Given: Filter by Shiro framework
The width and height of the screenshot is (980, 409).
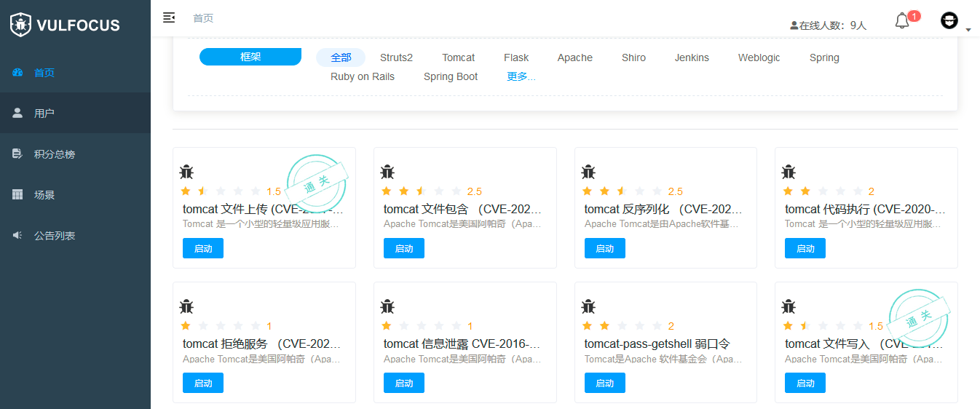Looking at the screenshot, I should click(633, 57).
